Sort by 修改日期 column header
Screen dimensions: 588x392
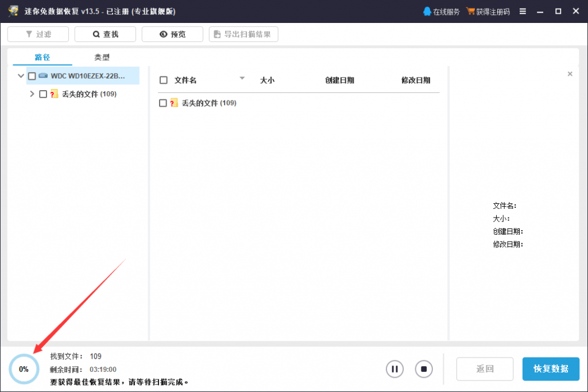click(416, 80)
